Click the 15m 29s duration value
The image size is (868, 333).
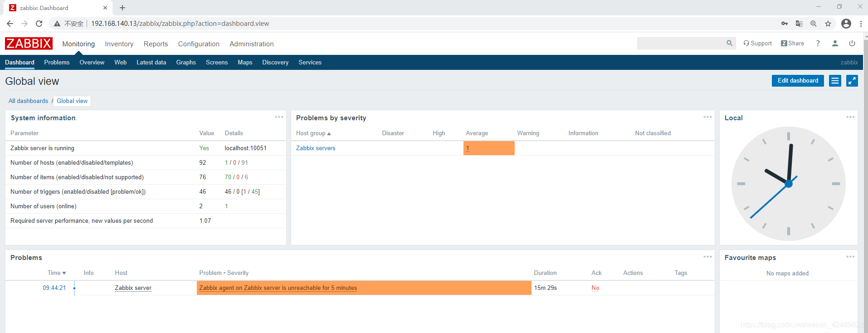pyautogui.click(x=545, y=288)
